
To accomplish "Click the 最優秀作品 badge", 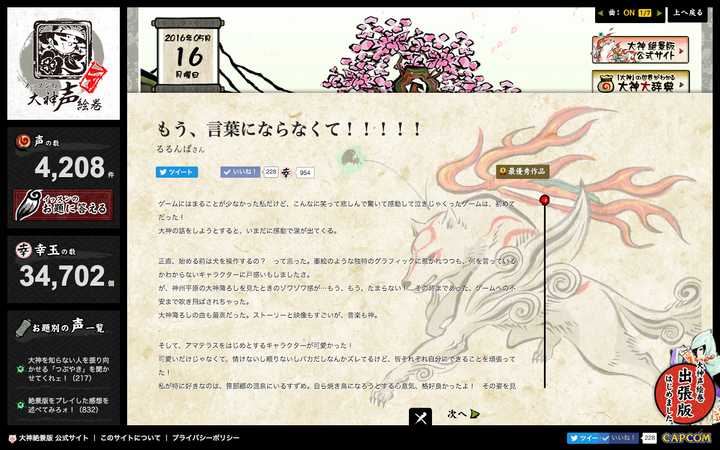I will point(523,172).
